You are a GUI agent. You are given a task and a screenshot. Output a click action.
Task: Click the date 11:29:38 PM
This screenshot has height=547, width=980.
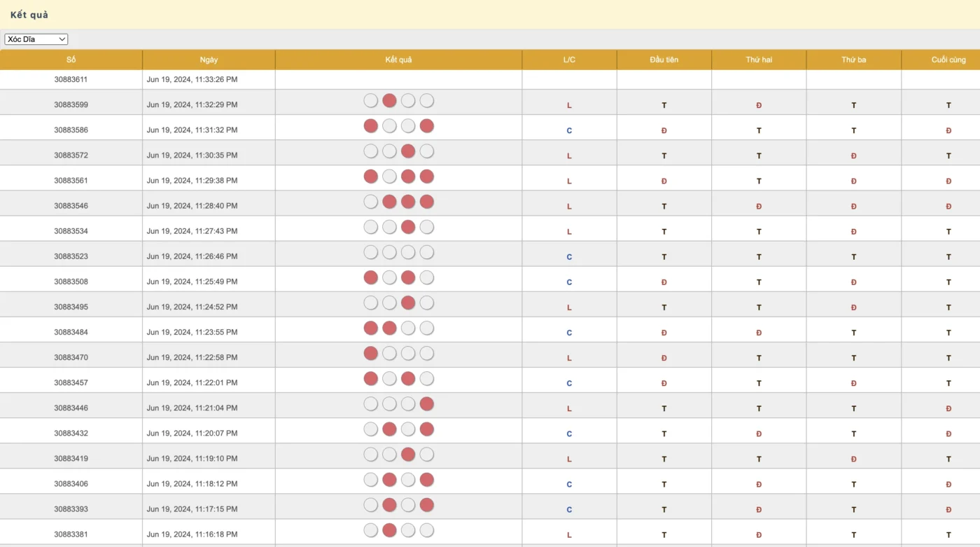(x=192, y=181)
